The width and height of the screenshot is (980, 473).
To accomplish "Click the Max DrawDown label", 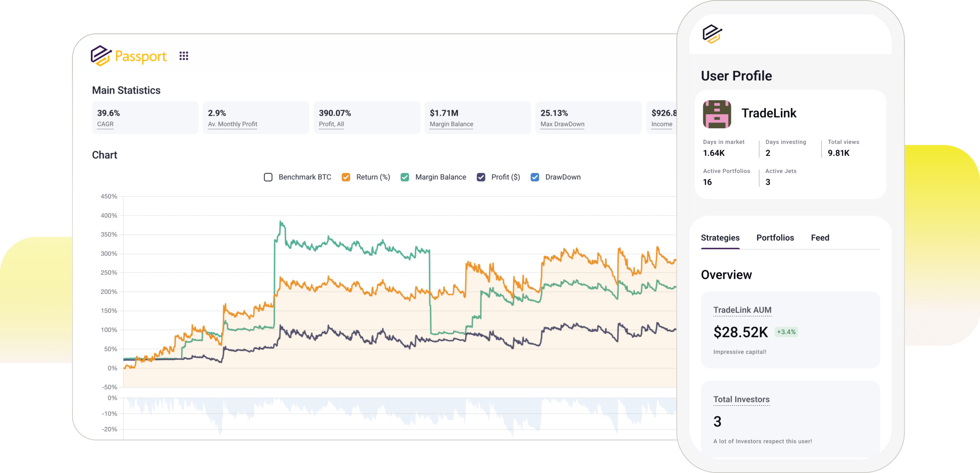I will 562,124.
